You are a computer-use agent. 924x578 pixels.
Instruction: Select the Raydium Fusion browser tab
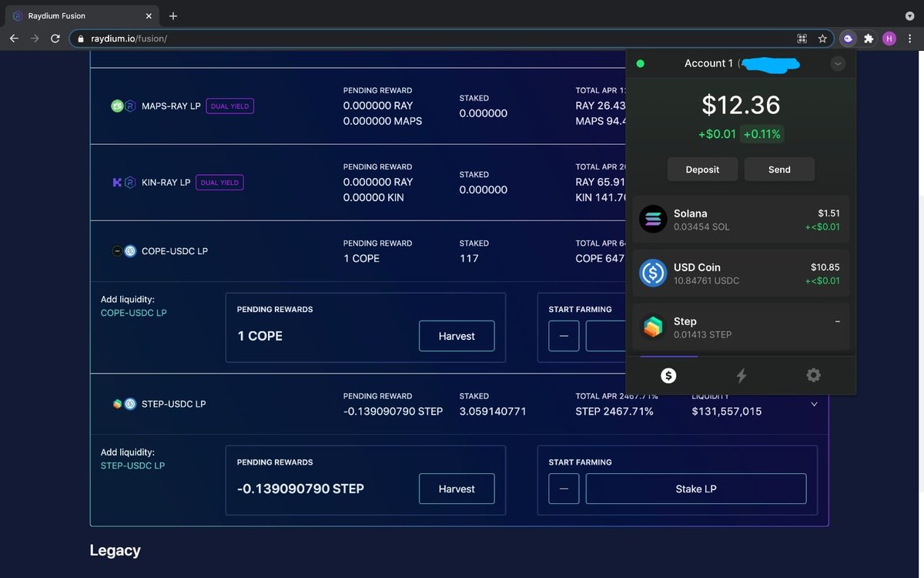82,15
